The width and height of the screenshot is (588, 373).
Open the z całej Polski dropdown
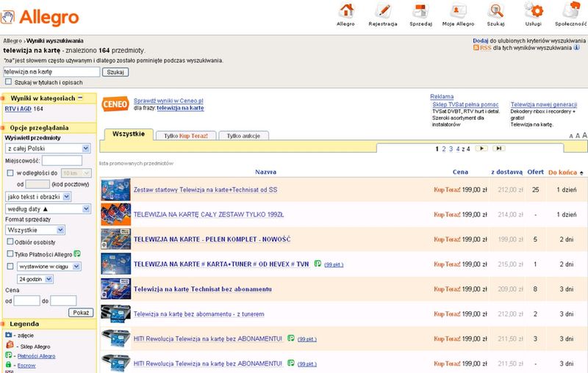(x=48, y=148)
